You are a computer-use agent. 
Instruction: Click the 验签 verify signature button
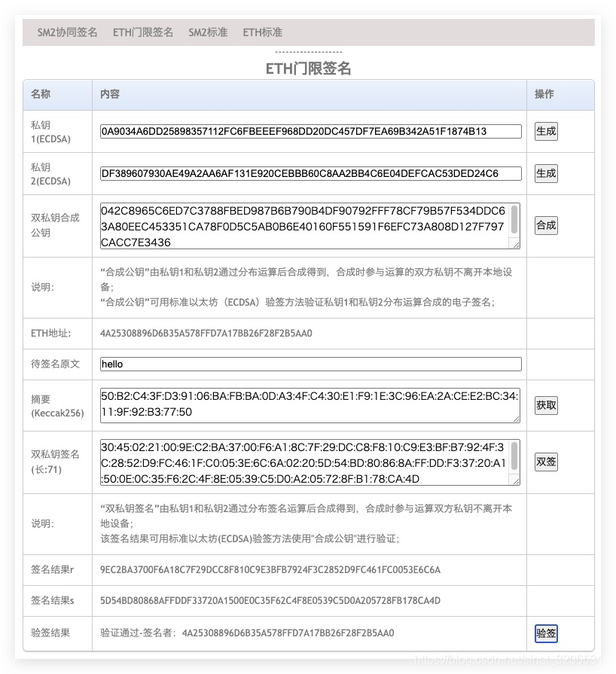click(546, 633)
